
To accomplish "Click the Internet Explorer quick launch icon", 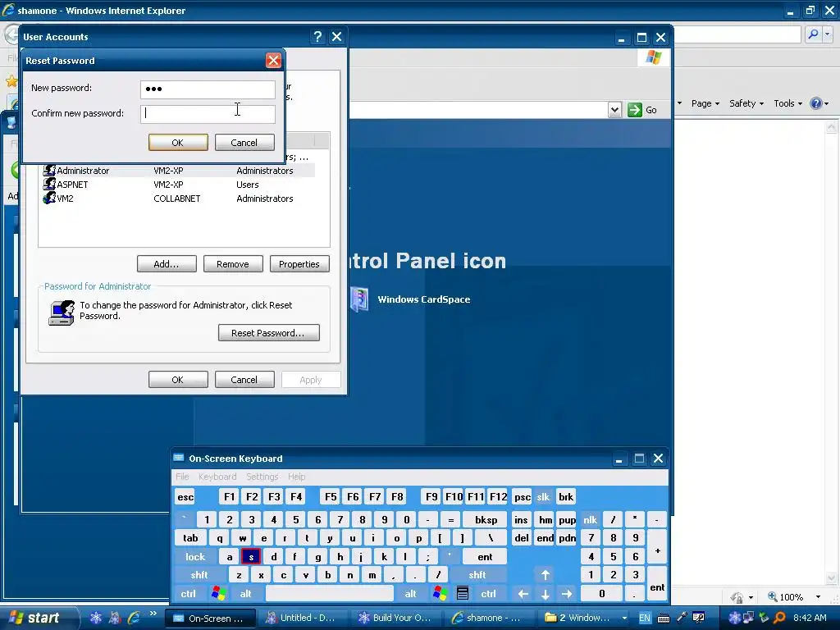I will (x=134, y=618).
